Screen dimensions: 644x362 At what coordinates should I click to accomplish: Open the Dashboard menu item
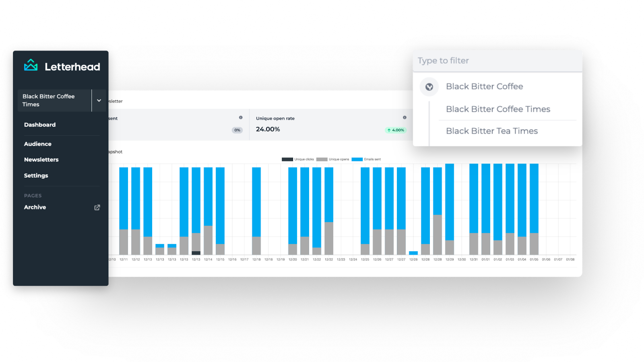[x=40, y=125]
